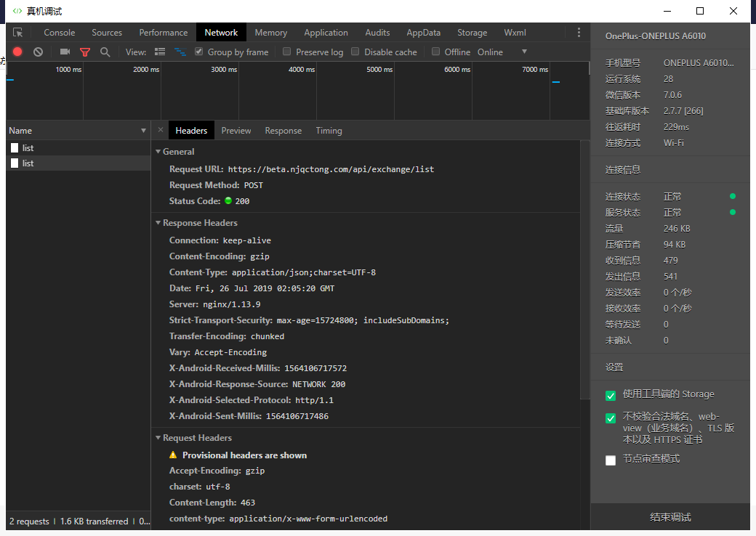This screenshot has width=756, height=536.
Task: Open the network search magnifier
Action: [105, 52]
